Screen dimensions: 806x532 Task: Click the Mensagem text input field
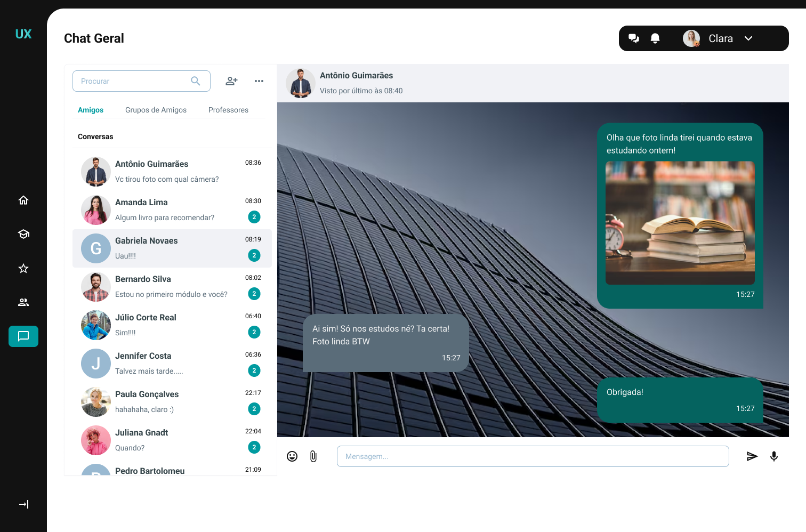click(533, 456)
